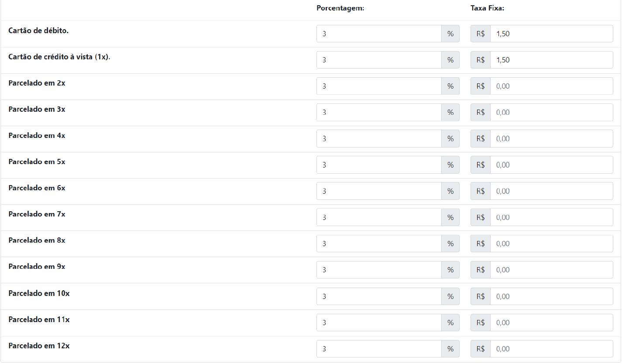The width and height of the screenshot is (622, 364).
Task: Click percentage field for Parcelado em 5x
Action: (379, 165)
